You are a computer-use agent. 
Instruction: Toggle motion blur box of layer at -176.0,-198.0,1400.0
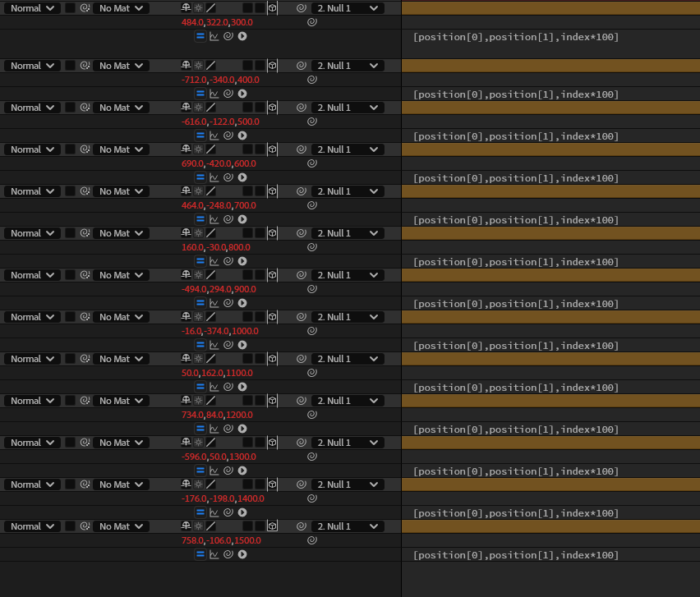[247, 484]
